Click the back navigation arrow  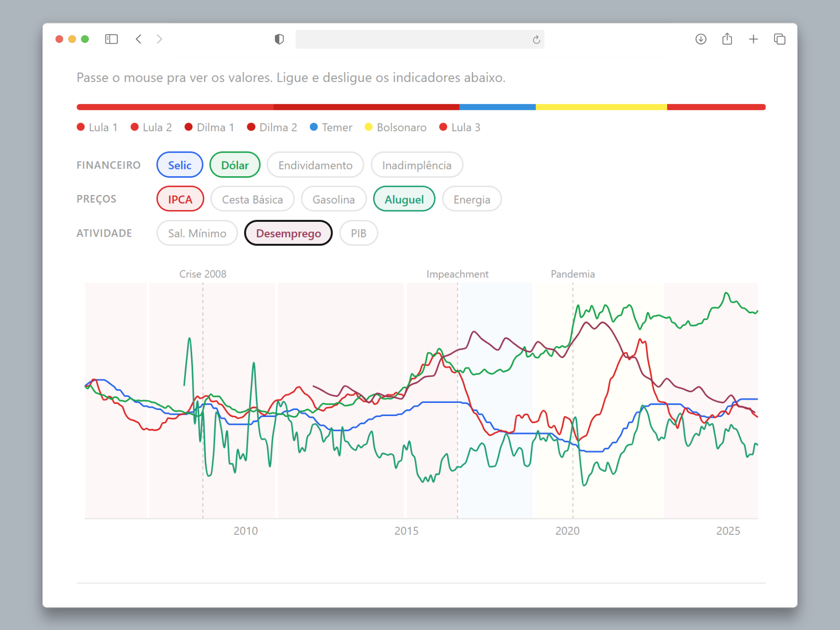click(139, 39)
